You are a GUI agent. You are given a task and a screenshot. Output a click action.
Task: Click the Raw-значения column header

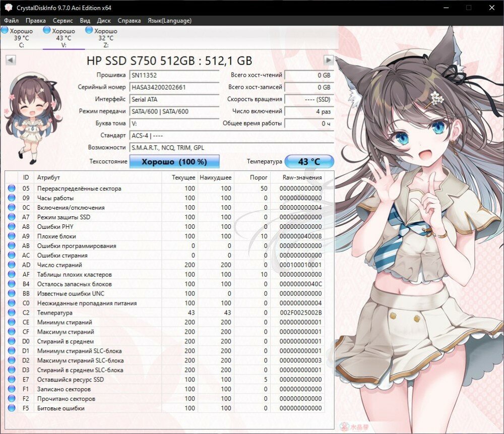(297, 177)
